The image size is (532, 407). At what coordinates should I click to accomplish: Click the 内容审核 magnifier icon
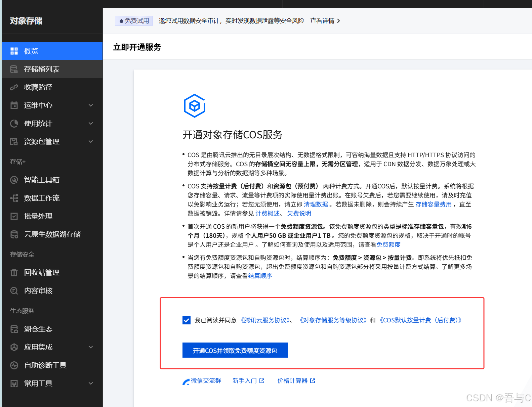point(14,291)
